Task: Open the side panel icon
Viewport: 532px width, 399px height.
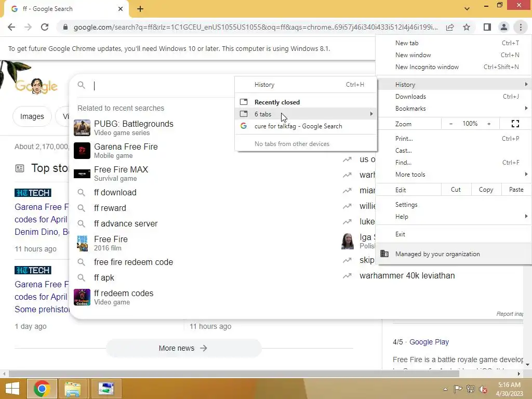Action: 487,27
